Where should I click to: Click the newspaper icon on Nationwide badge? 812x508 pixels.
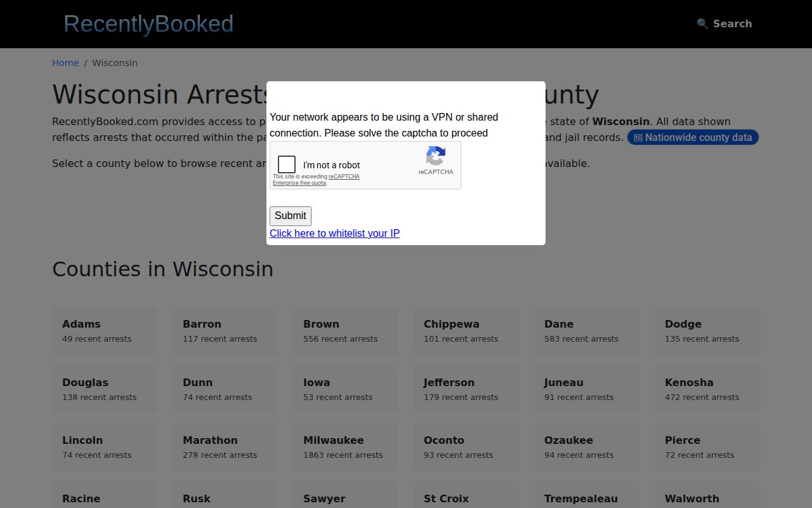tap(638, 138)
